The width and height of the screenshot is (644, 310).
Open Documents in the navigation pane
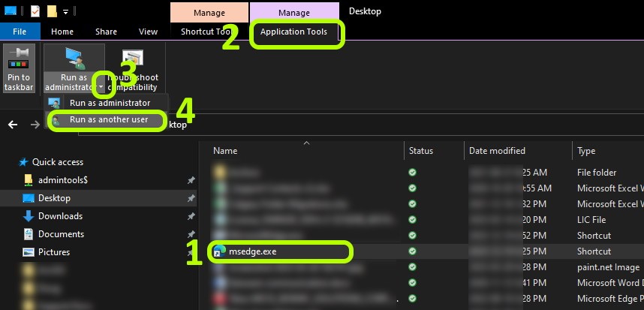(x=61, y=234)
